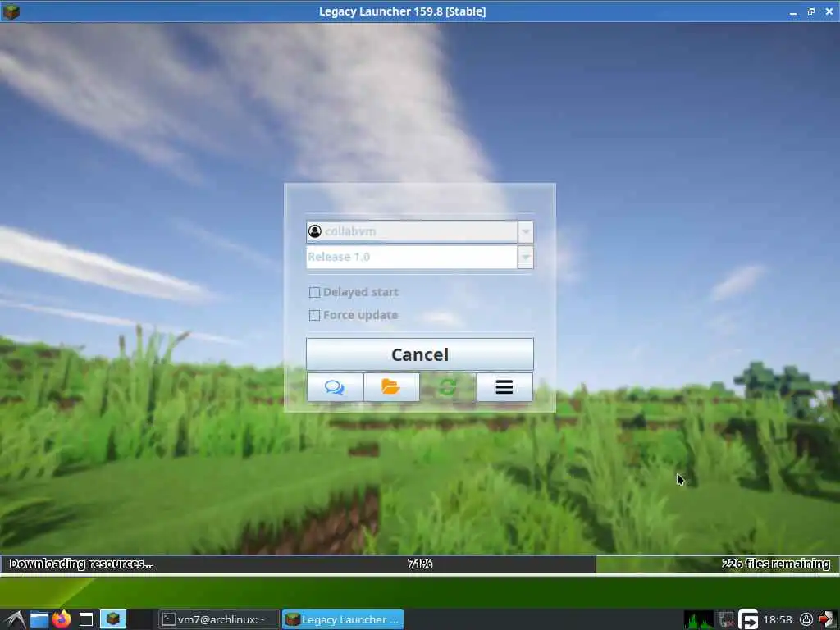Launch the file manager from taskbar
Image resolution: width=840 pixels, height=630 pixels.
39,620
